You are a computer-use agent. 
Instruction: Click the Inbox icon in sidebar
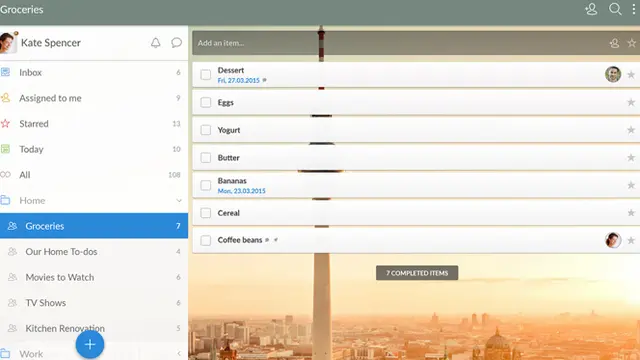[5, 72]
